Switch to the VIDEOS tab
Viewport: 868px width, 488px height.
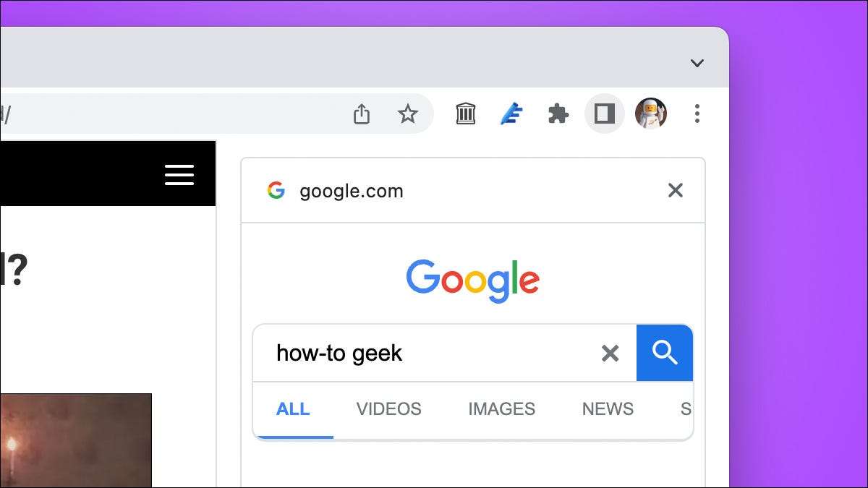(388, 409)
